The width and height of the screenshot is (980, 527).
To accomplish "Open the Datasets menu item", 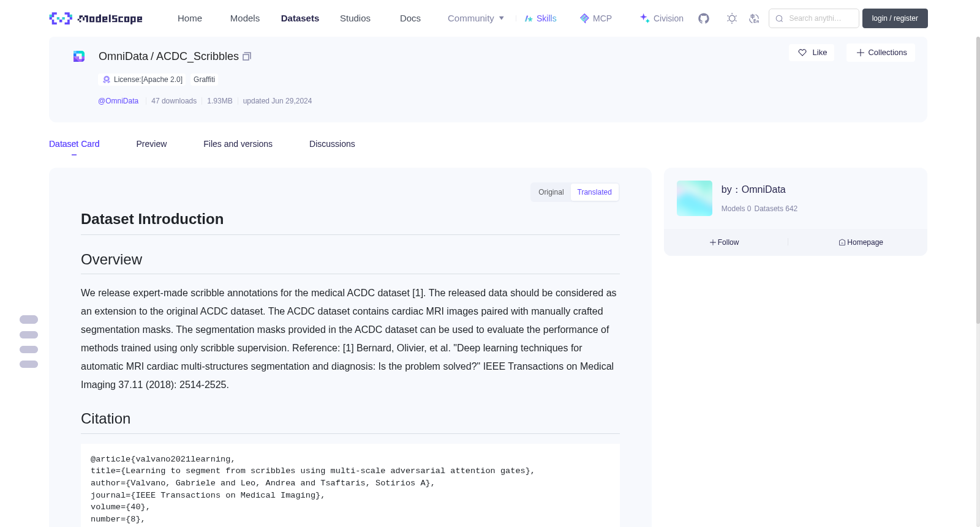I will pos(300,18).
